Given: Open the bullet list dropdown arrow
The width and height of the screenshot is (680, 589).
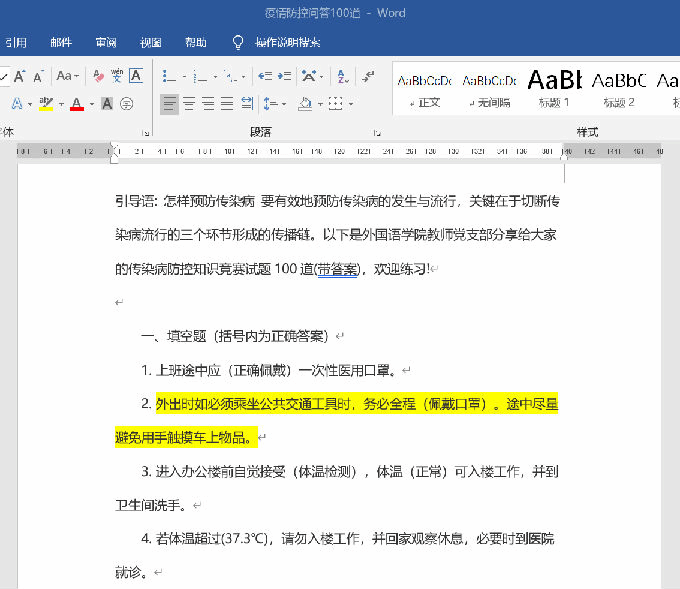Looking at the screenshot, I should tap(186, 77).
